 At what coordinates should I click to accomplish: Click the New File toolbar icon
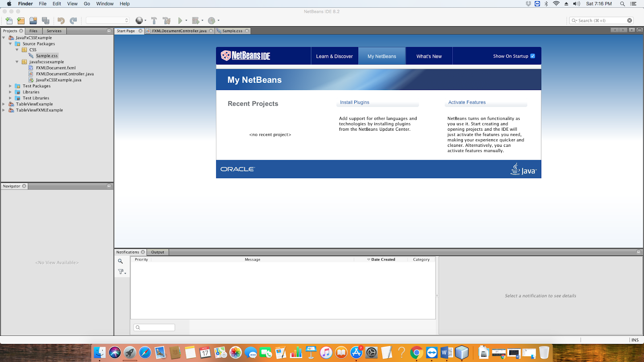9,21
